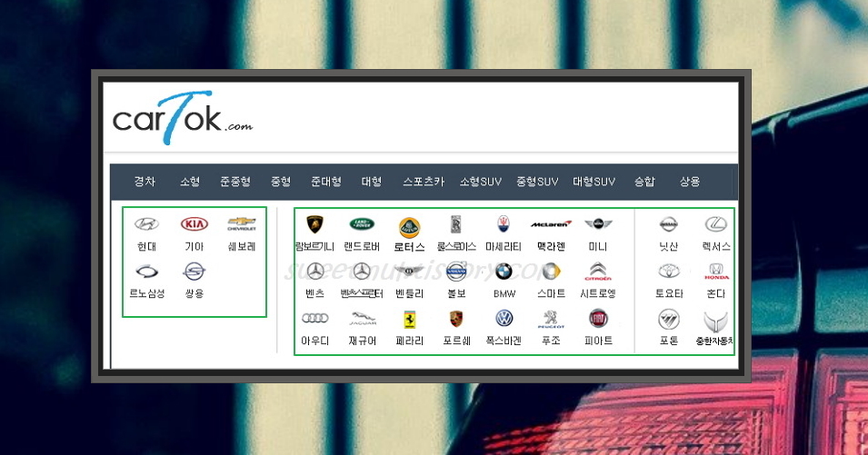Viewport: 868px width, 455px height.
Task: Select the Porsche (포르쉐) crest logo
Action: click(x=456, y=319)
